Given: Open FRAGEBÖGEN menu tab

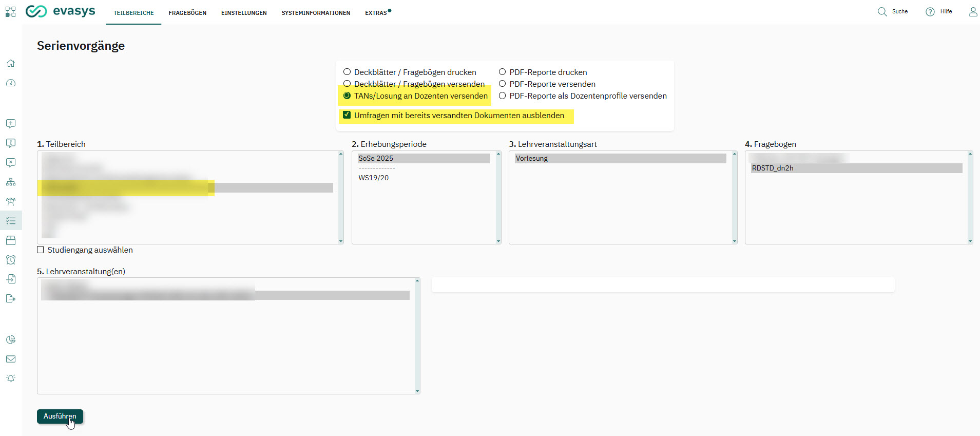Looking at the screenshot, I should [x=187, y=13].
